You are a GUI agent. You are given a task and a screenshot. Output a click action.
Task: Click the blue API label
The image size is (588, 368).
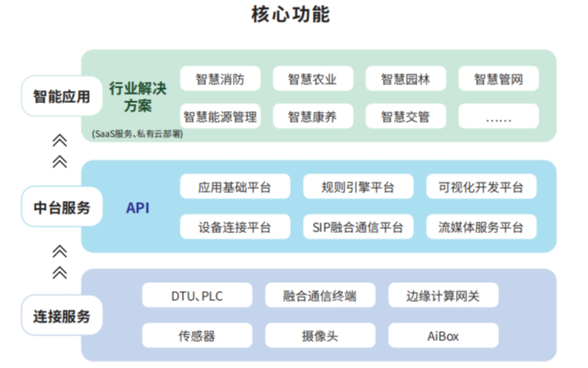pos(137,208)
